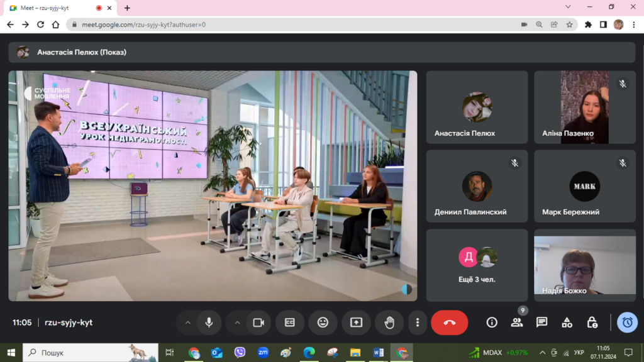Select Надія Божко video tile
Viewport: 644px width, 362px height.
click(x=585, y=265)
